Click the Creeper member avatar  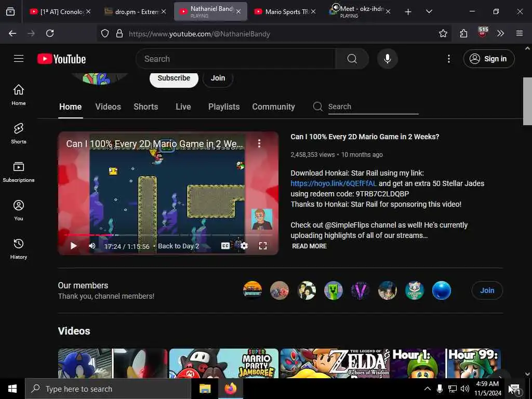coord(333,290)
